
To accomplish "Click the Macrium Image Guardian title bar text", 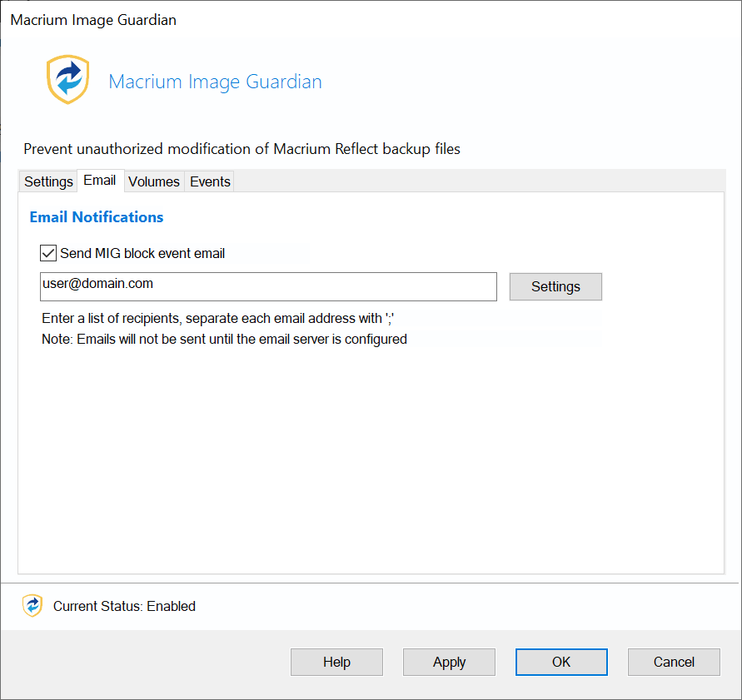I will 92,19.
